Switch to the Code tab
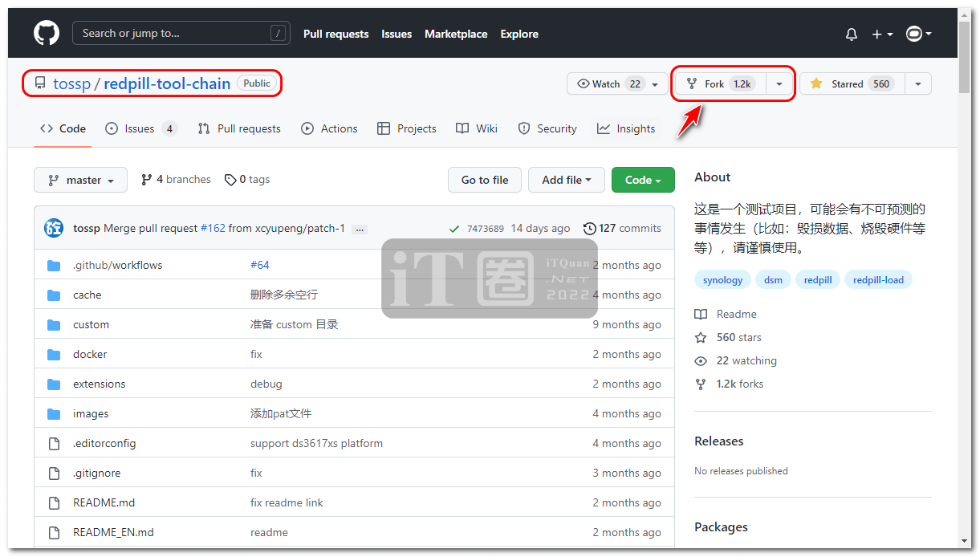 (x=63, y=128)
